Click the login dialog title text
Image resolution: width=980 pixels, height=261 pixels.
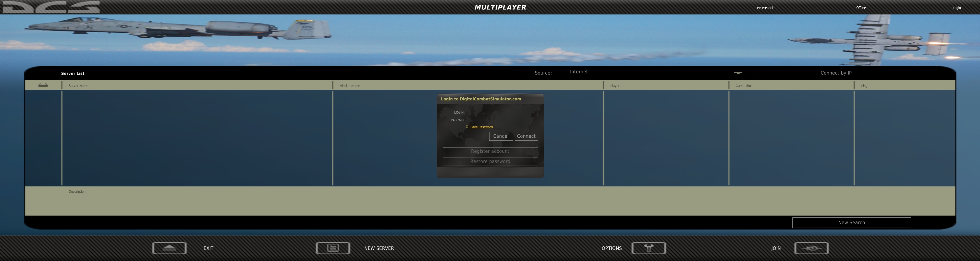tap(481, 99)
